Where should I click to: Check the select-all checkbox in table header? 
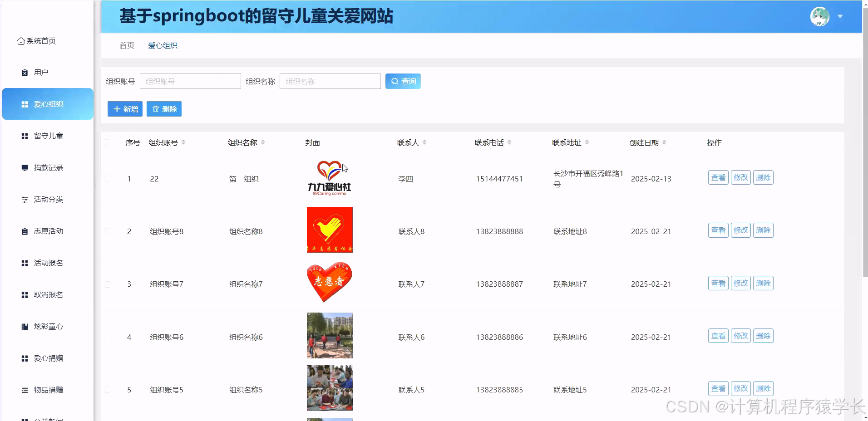(107, 142)
